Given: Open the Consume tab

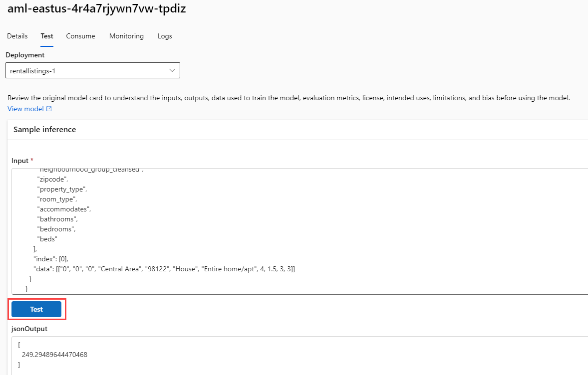Looking at the screenshot, I should 80,36.
